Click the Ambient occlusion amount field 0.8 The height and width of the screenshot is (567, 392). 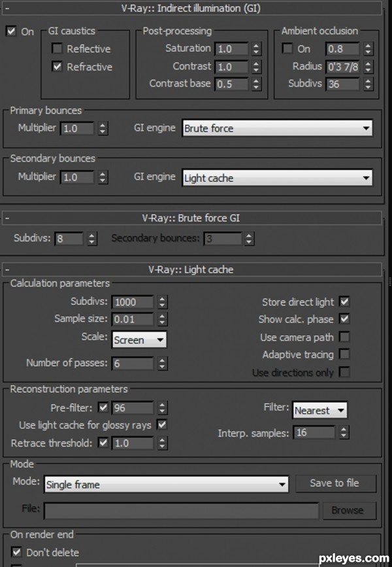pos(343,48)
